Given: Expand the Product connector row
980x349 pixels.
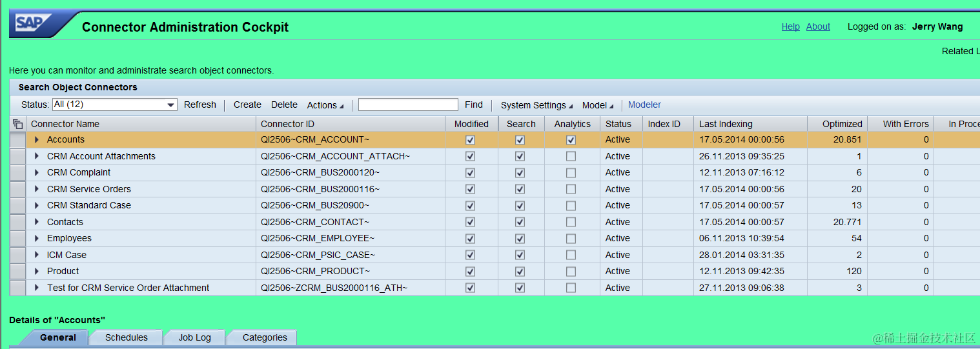Looking at the screenshot, I should [x=37, y=271].
